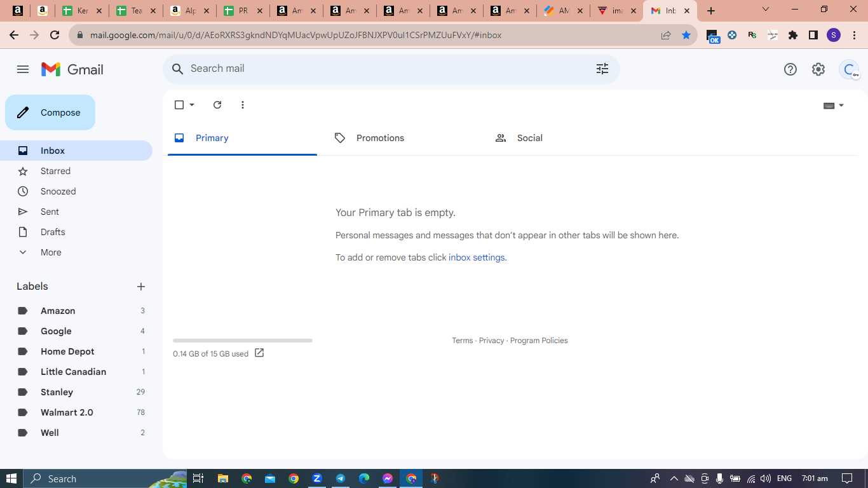Open the More options three-dot menu in Gmail toolbar
This screenshot has width=868, height=488.
[243, 105]
